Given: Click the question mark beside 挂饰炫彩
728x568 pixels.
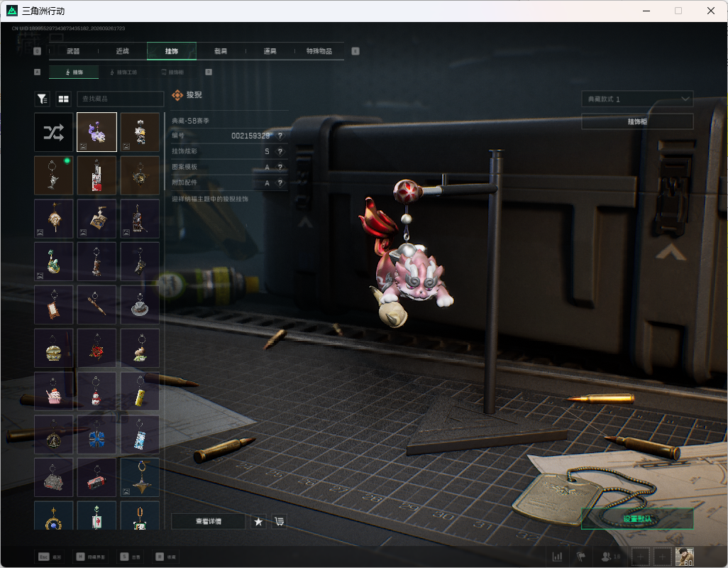Looking at the screenshot, I should [280, 151].
